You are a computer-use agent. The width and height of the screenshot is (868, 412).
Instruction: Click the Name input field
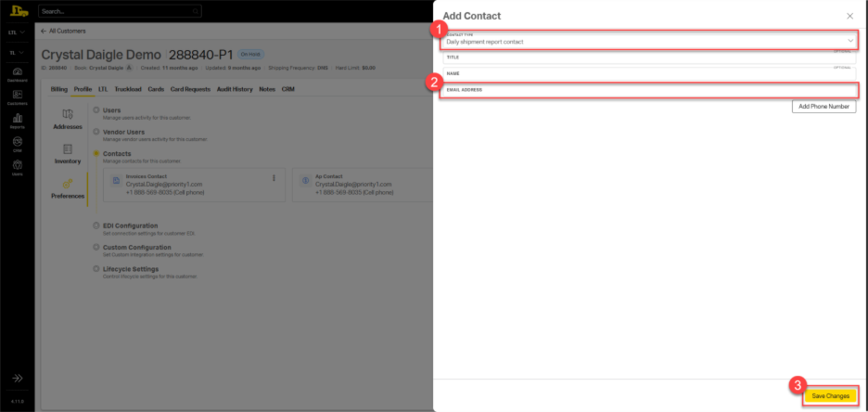[x=649, y=73]
